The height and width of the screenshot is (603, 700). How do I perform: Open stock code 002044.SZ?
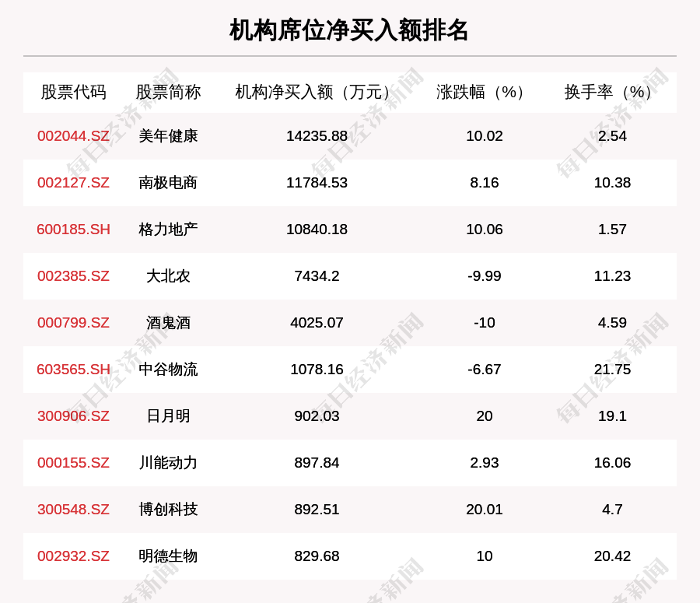pos(74,136)
